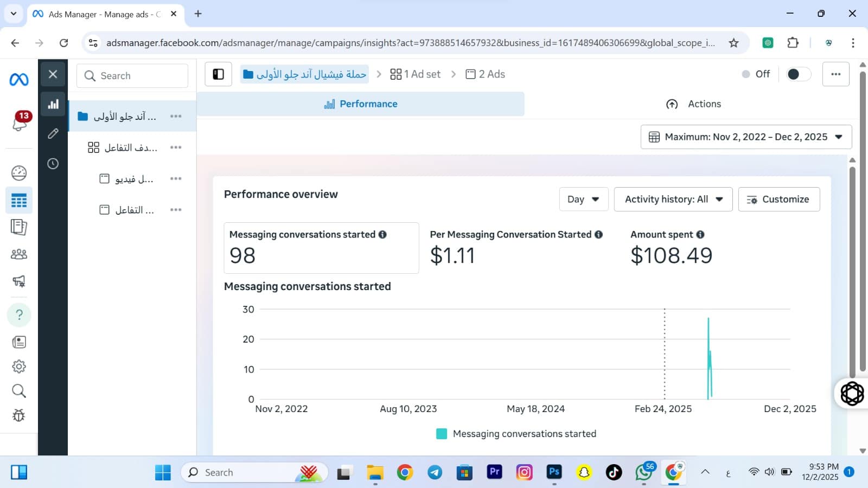Click the Meta logo icon
Viewport: 868px width, 488px height.
click(x=19, y=80)
